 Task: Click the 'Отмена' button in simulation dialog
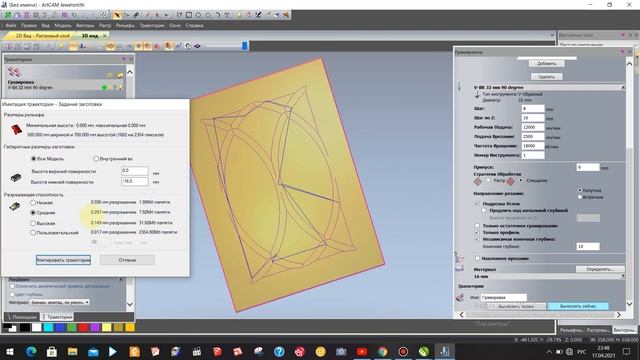pos(127,260)
